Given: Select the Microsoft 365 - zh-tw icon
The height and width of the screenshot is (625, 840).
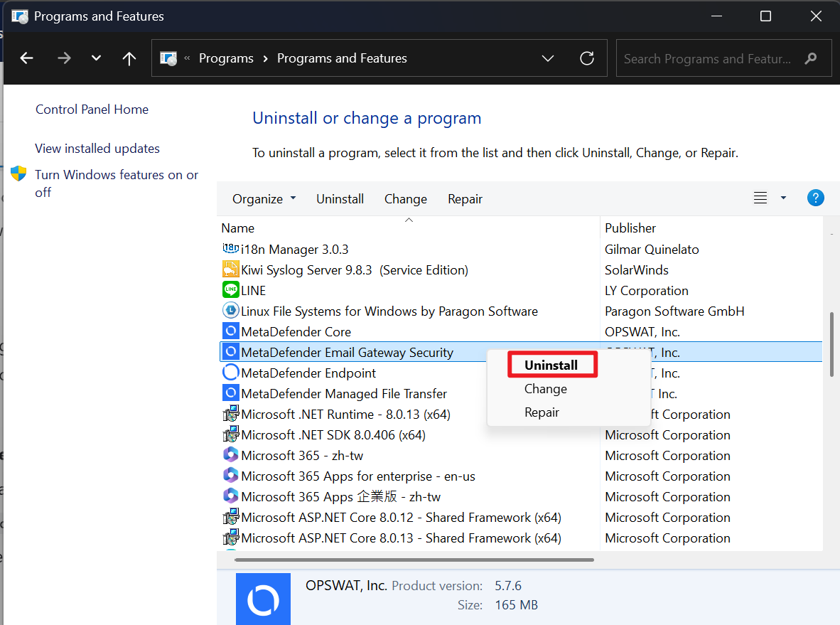Looking at the screenshot, I should pyautogui.click(x=230, y=454).
